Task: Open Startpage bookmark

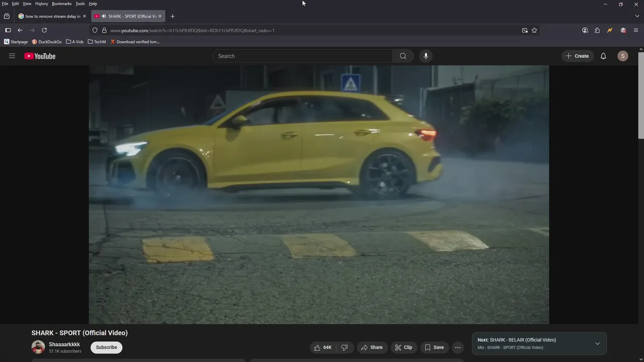Action: [x=16, y=42]
